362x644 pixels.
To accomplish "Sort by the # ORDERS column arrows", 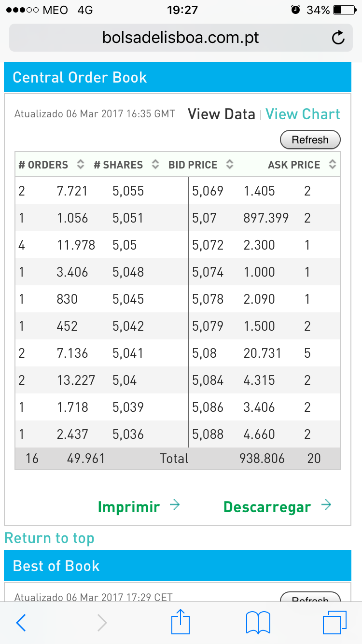I will tap(81, 165).
